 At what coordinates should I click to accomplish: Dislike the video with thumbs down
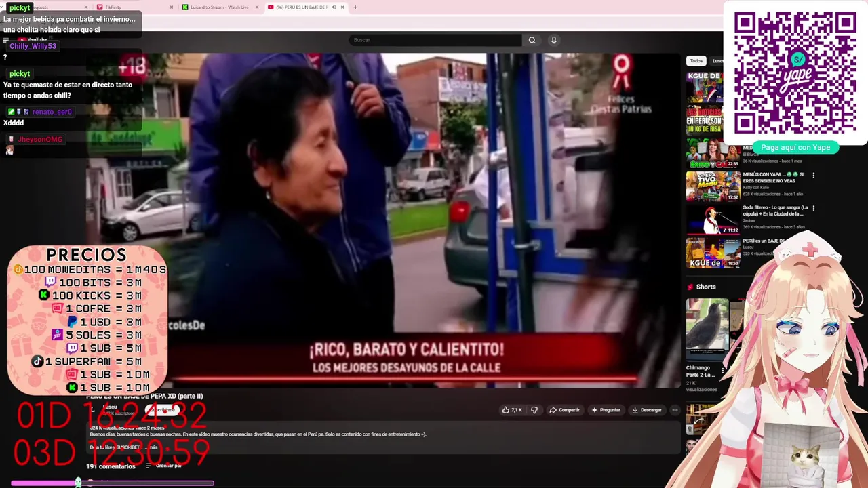pos(534,410)
